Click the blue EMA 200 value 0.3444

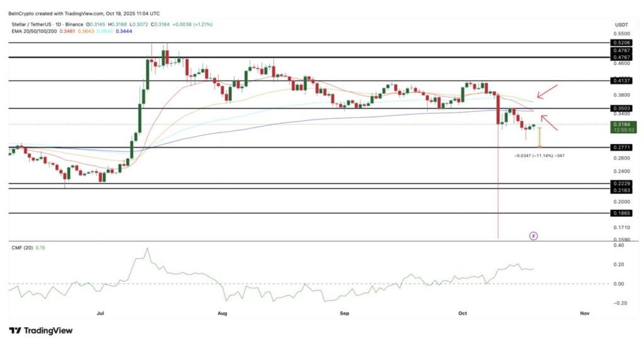click(128, 31)
